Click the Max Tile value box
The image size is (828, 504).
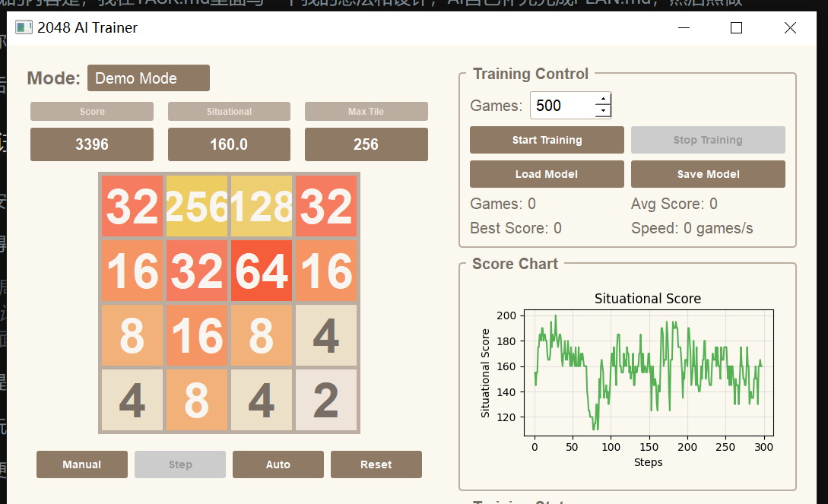366,144
